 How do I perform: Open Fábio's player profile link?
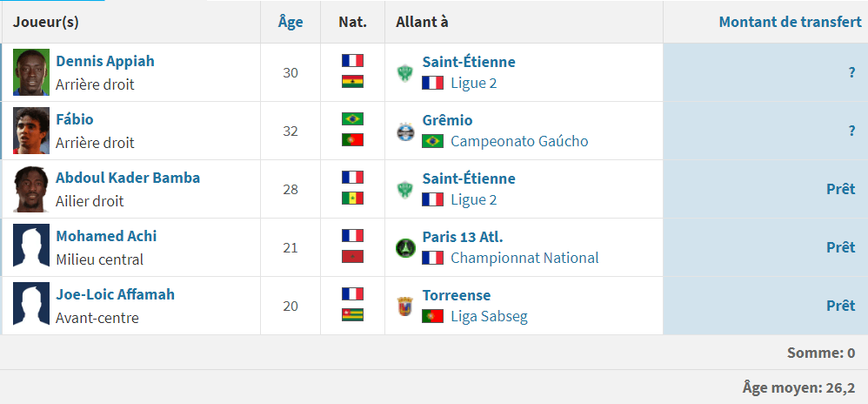pos(75,119)
